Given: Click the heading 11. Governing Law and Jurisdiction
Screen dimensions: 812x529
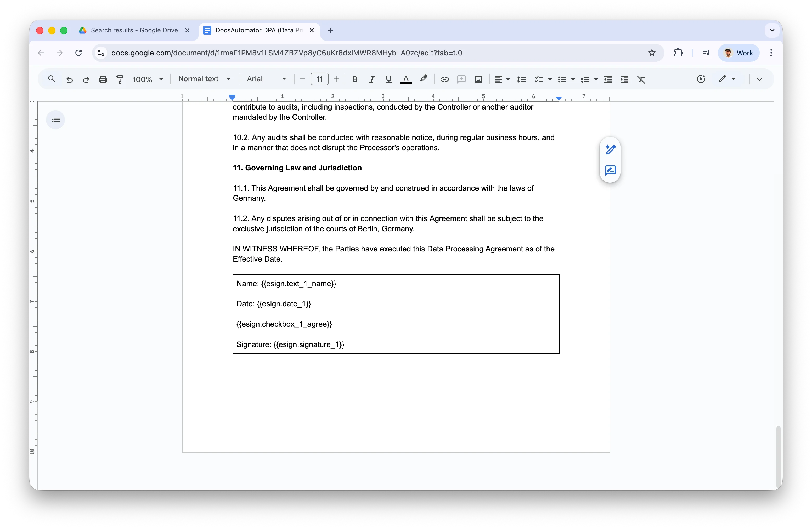Looking at the screenshot, I should (x=297, y=168).
